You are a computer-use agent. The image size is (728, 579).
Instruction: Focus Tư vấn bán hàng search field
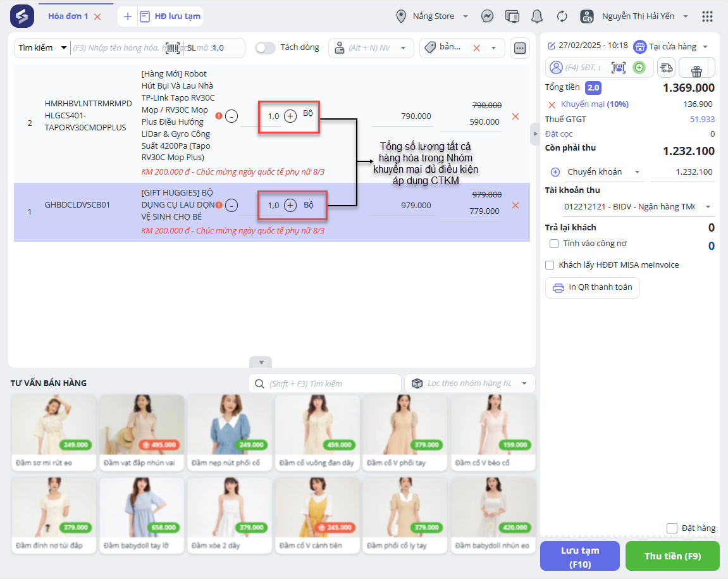[324, 383]
